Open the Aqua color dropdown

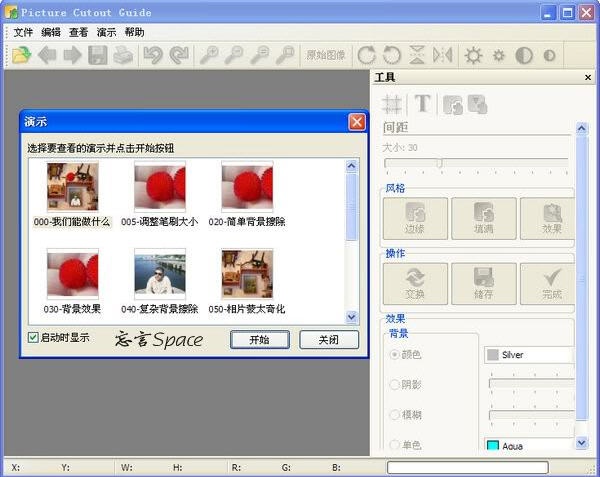pos(528,446)
